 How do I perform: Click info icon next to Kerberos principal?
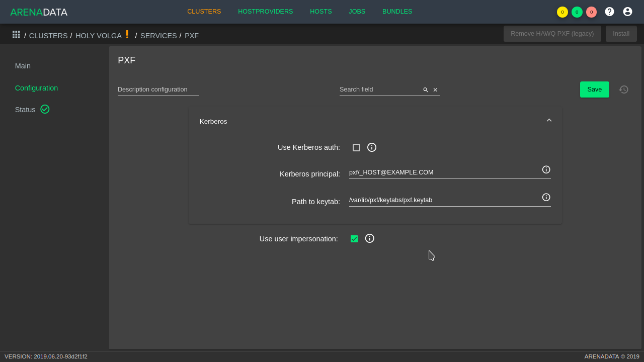point(546,169)
